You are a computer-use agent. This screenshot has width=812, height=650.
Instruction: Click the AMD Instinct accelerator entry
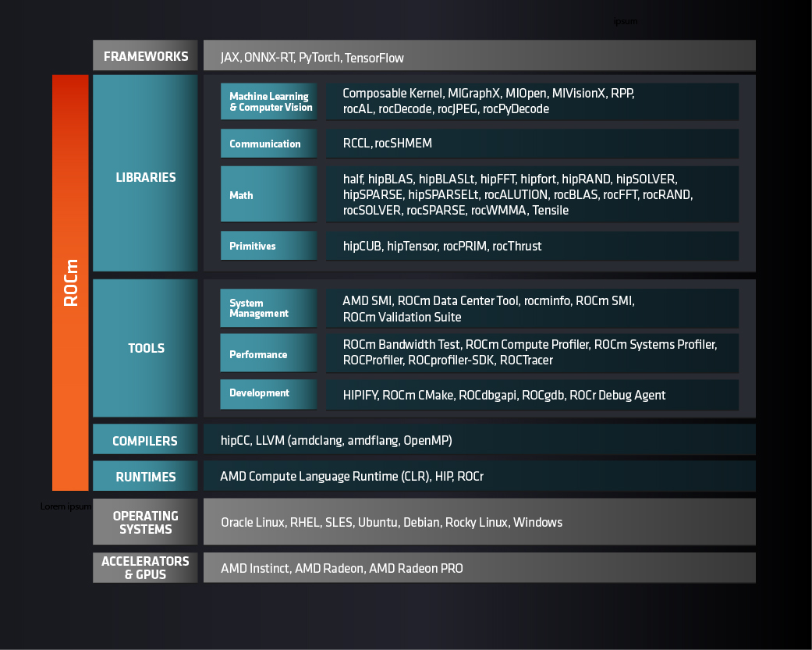[251, 568]
